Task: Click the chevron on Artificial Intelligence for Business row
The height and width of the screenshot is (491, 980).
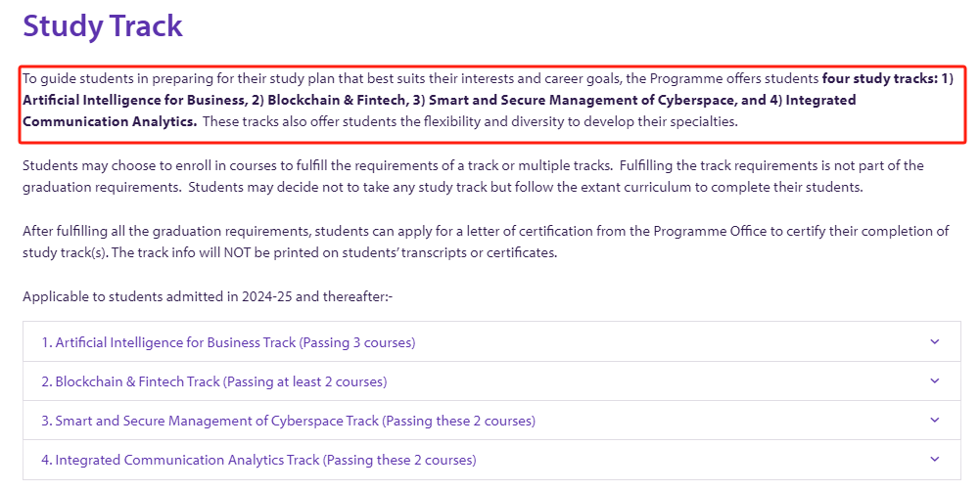Action: click(934, 341)
